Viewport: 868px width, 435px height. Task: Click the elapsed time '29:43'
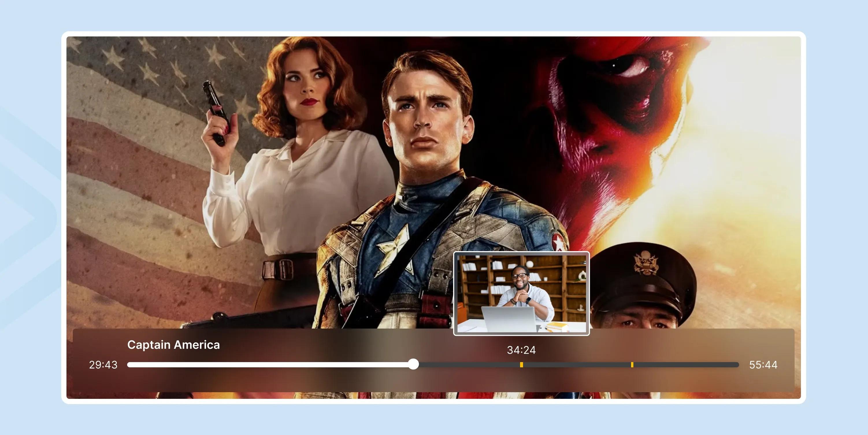[x=103, y=364]
